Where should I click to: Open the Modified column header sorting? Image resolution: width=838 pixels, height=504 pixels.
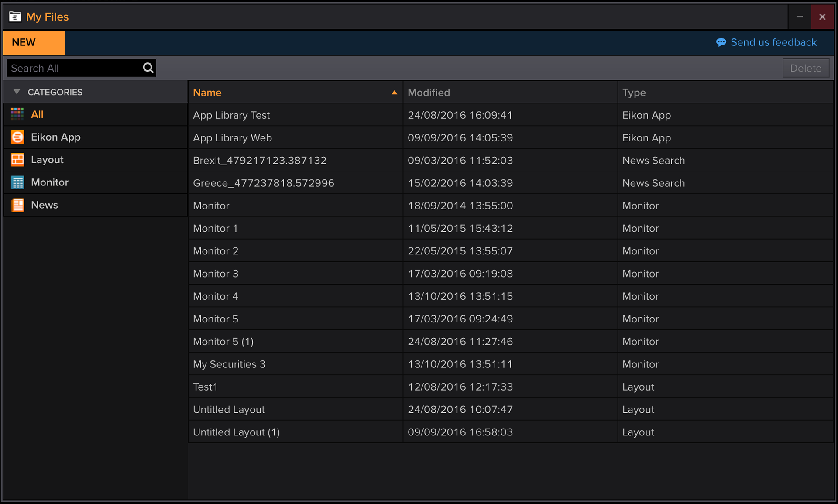point(429,92)
